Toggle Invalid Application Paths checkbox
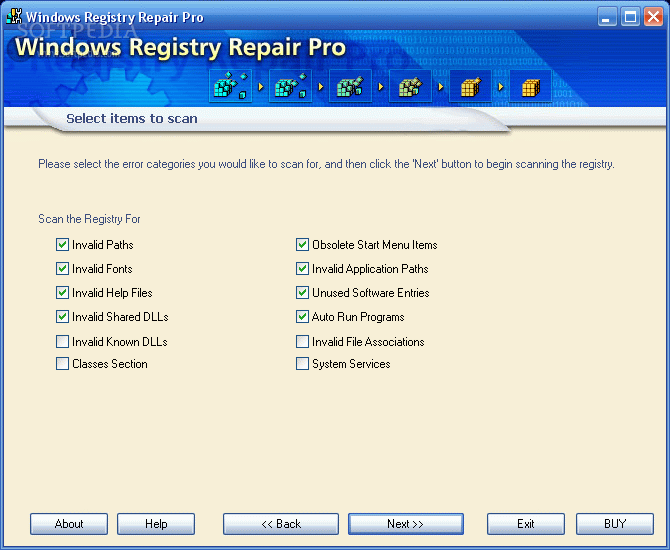670x550 pixels. [x=302, y=268]
